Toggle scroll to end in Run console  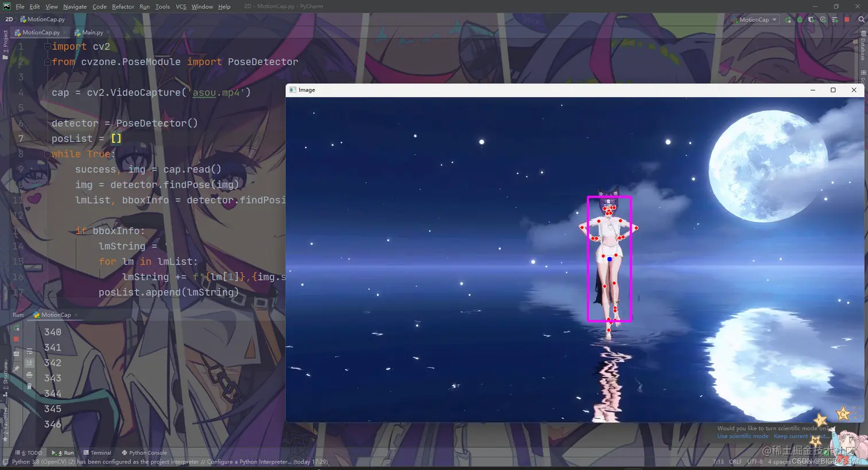pos(29,363)
